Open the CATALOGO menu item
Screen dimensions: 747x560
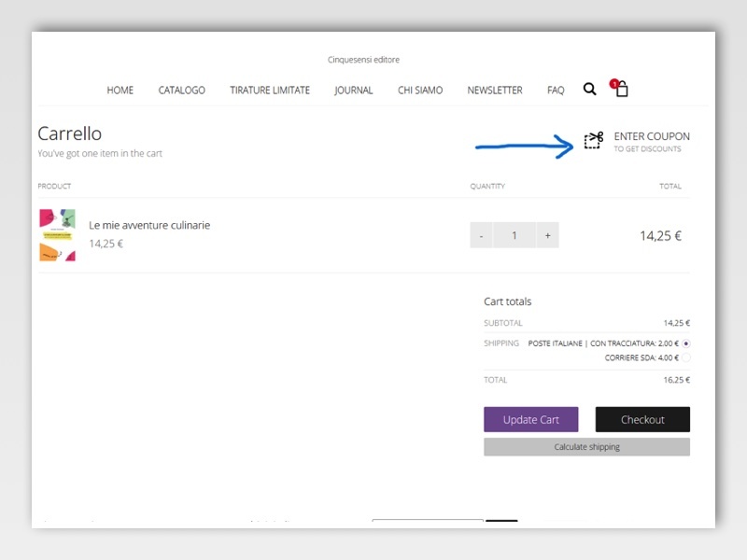click(181, 91)
